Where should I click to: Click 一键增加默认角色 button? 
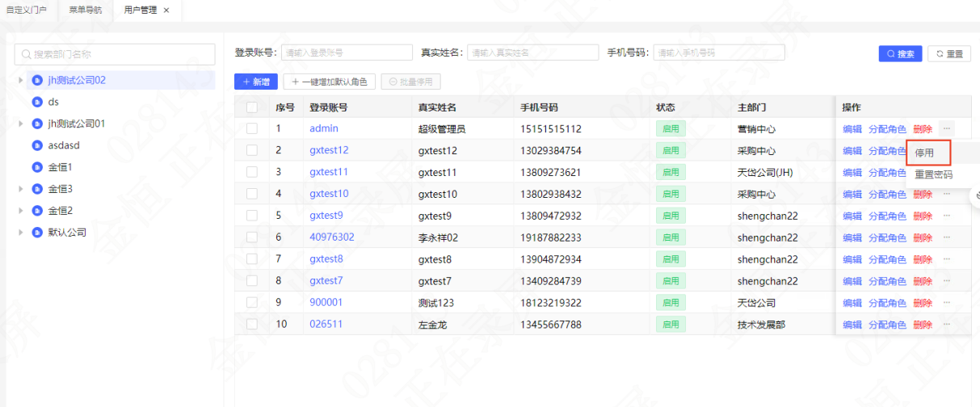tap(330, 82)
